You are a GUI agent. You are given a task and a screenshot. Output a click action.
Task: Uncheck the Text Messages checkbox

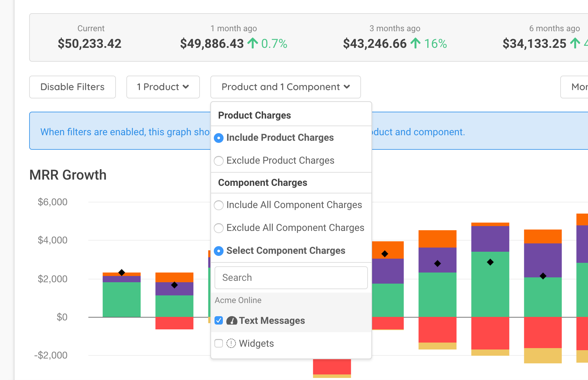pos(219,320)
